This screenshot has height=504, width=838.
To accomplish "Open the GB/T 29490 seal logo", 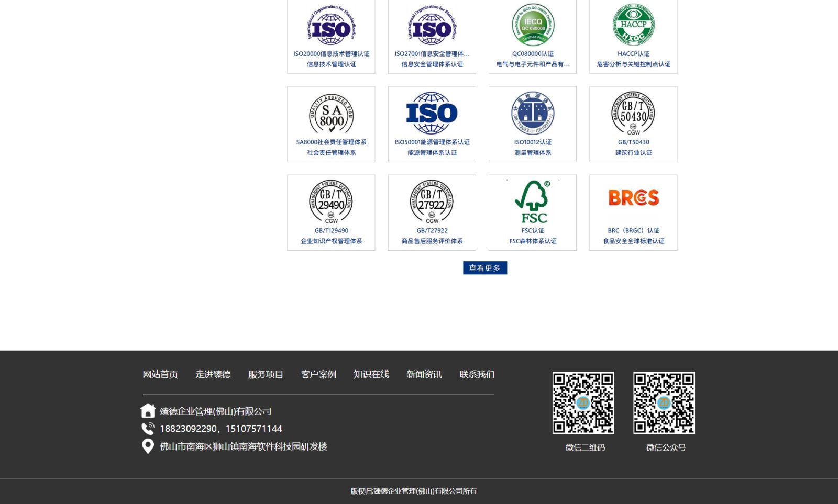I will [x=331, y=202].
